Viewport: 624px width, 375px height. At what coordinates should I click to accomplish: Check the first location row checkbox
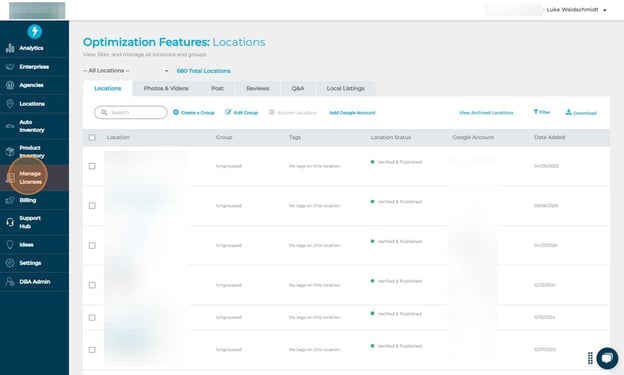pyautogui.click(x=92, y=166)
